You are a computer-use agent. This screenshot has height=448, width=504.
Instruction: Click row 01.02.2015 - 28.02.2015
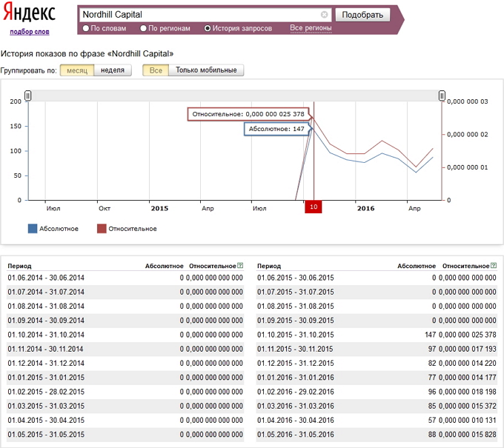tap(125, 392)
